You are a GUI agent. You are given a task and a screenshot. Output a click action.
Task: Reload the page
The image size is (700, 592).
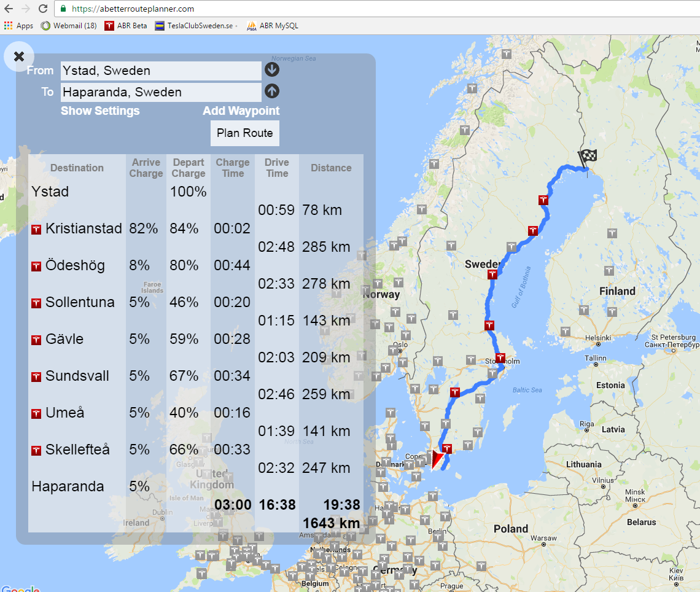tap(43, 9)
